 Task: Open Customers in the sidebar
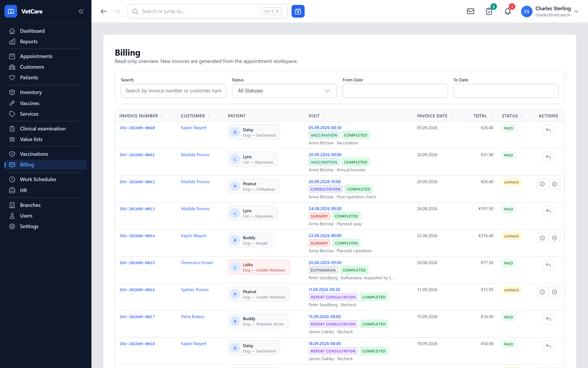[x=46, y=67]
